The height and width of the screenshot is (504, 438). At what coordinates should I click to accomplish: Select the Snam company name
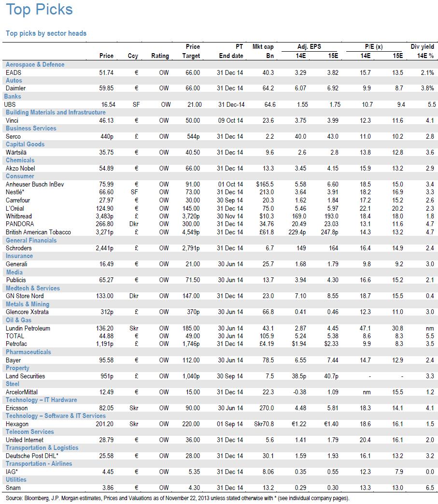pos(13,488)
